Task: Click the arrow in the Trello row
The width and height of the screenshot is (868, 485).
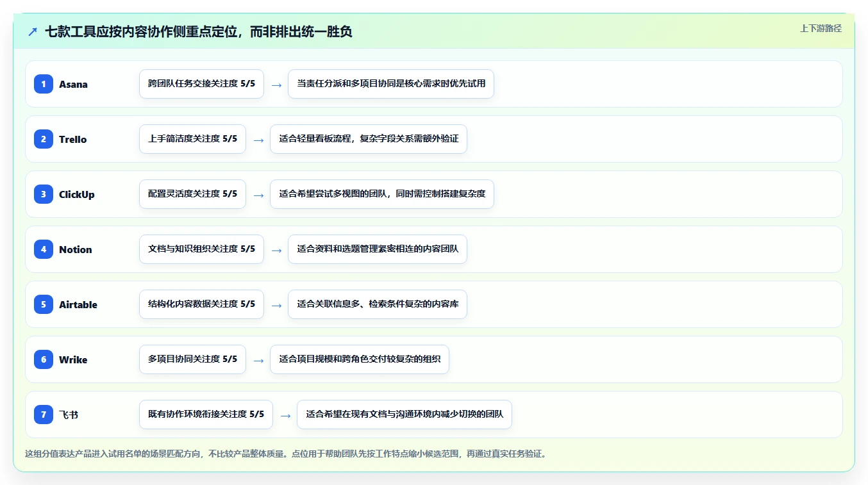Action: click(258, 140)
